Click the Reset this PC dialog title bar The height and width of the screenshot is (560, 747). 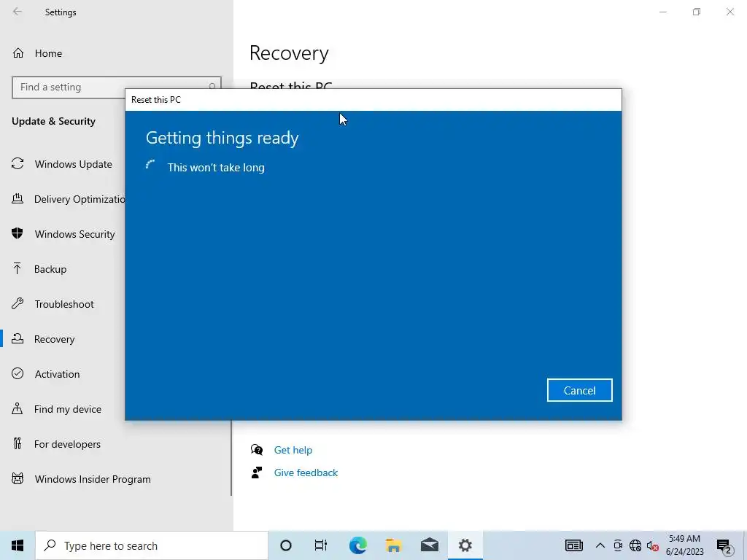tap(373, 99)
